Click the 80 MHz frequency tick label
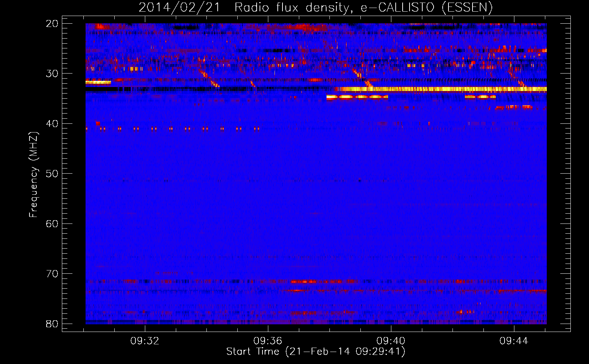Viewport: 589px width, 364px height. 52,324
